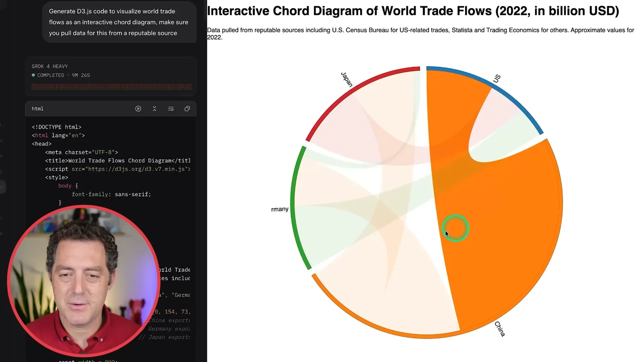Click the data sources description paragraph
644x362 pixels.
[x=421, y=33]
